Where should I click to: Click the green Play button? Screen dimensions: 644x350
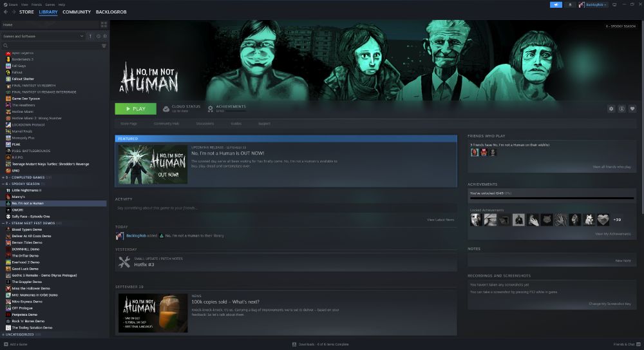[135, 108]
